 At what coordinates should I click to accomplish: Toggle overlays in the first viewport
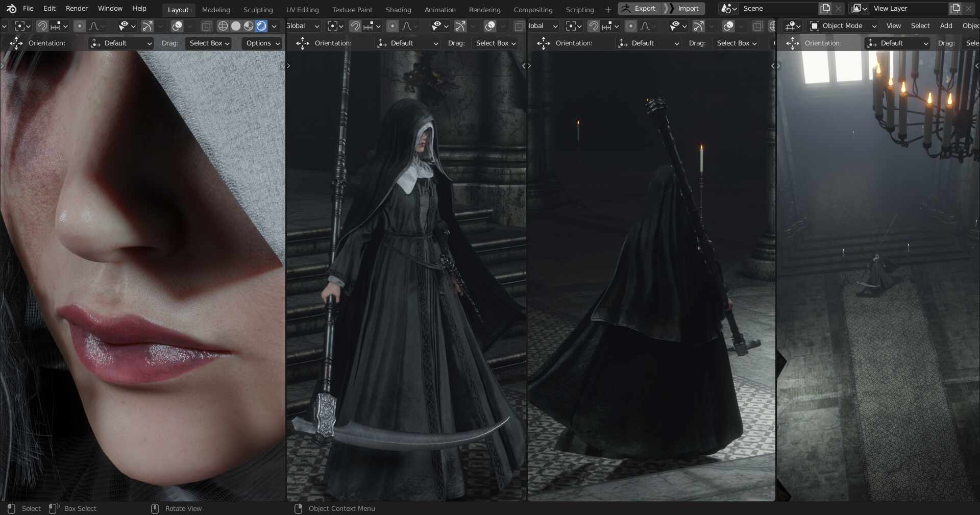pyautogui.click(x=177, y=26)
